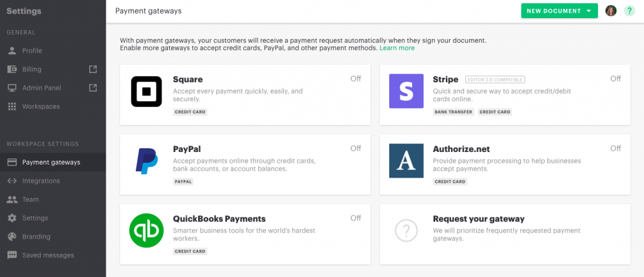Toggle the Stripe gateway Off status
Viewport: 644px width, 277px height.
[615, 79]
